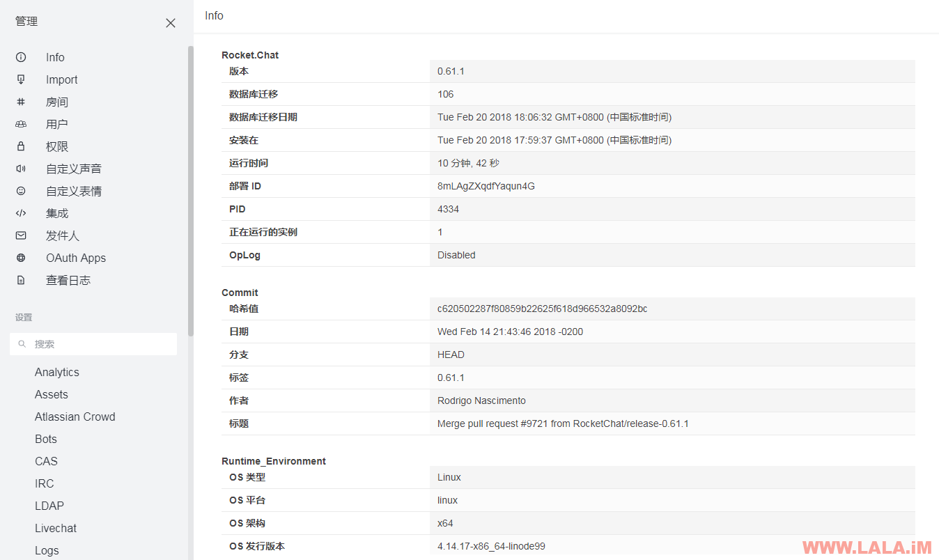Go to 房间 rooms section

pyautogui.click(x=57, y=102)
